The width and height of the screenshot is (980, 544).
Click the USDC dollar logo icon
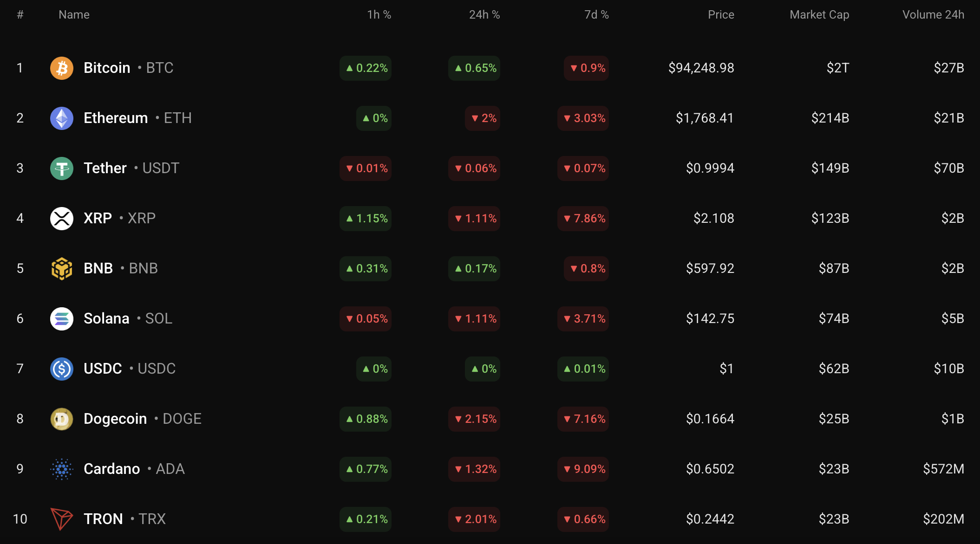coord(62,369)
